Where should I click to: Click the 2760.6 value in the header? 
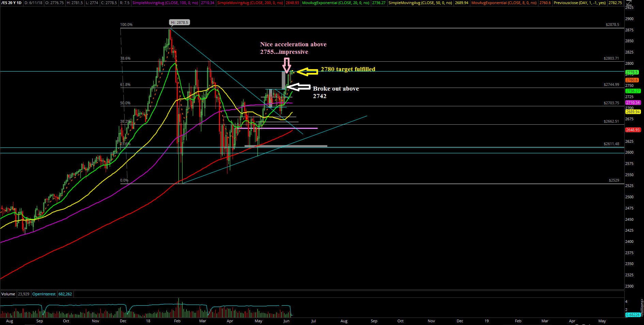pyautogui.click(x=545, y=3)
